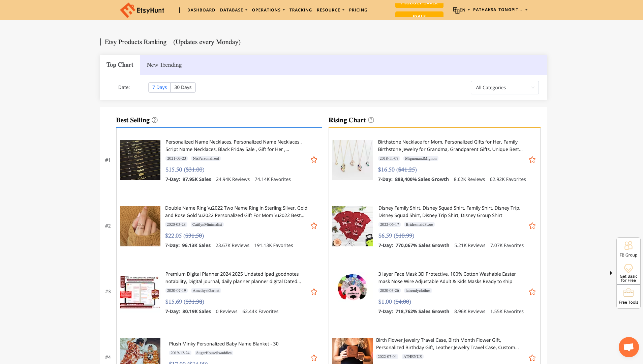Open the chat support bubble
The image size is (643, 364).
[x=628, y=347]
